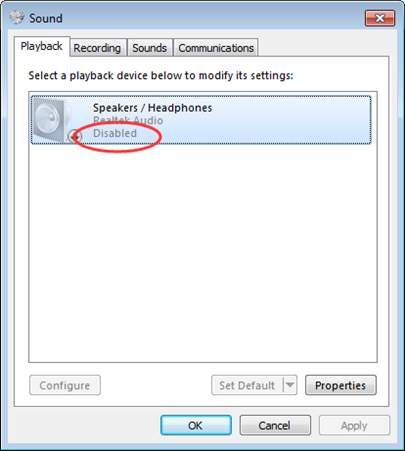Click empty area of the playback device list

click(203, 253)
